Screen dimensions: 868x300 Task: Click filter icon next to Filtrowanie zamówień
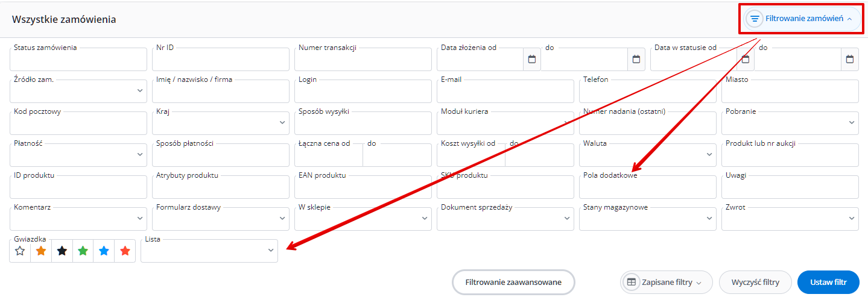coord(755,19)
